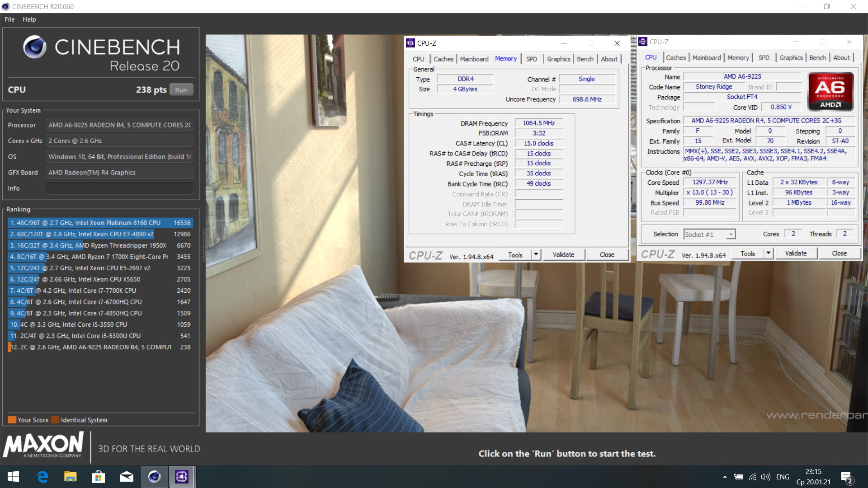Open ENG language indicator in tray
The height and width of the screenshot is (488, 868).
[x=783, y=477]
